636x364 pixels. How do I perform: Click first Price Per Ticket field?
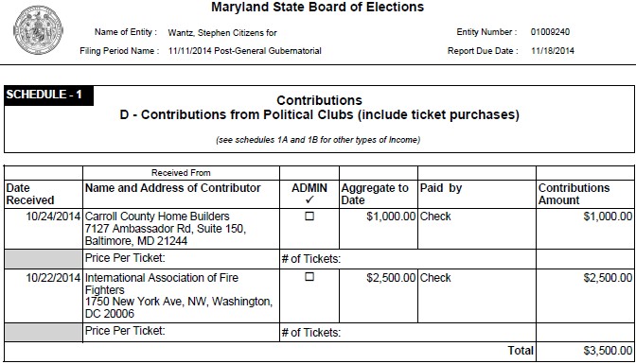[181, 259]
